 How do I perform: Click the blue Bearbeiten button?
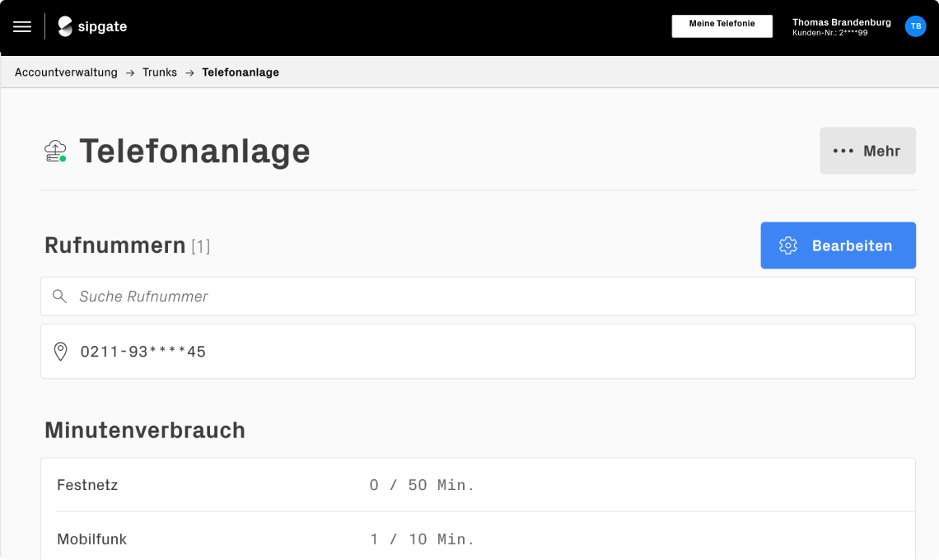[x=838, y=245]
